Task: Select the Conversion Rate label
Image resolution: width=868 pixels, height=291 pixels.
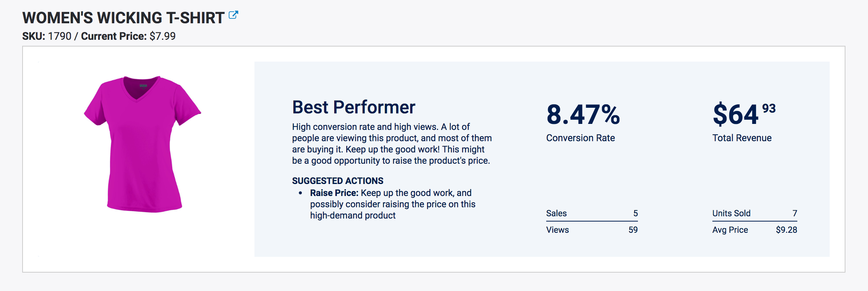Action: [580, 138]
